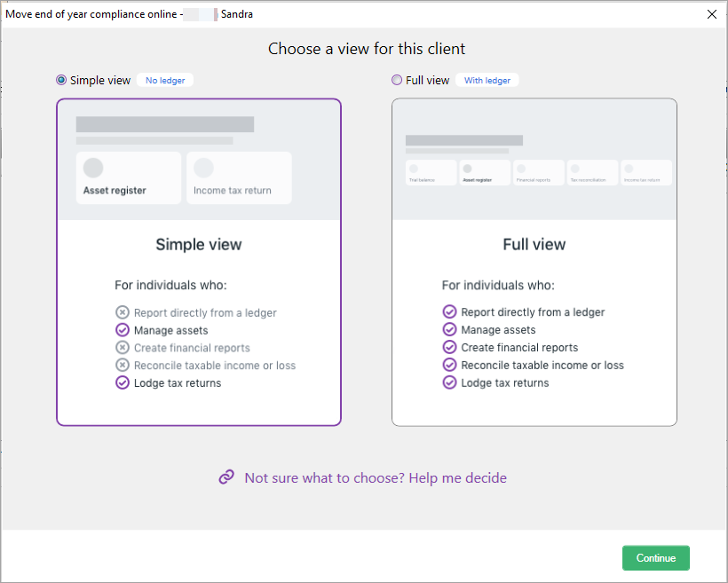Click the No ledger badge
The image size is (728, 583).
165,80
